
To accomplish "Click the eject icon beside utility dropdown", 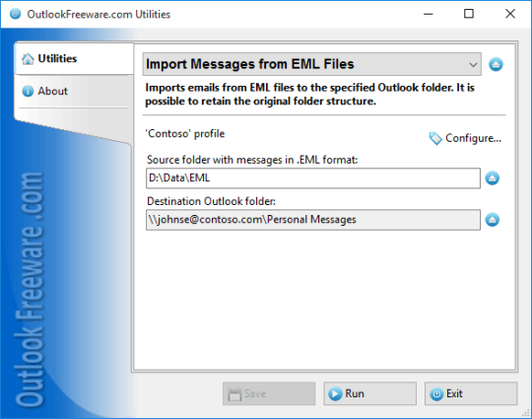I will [496, 64].
